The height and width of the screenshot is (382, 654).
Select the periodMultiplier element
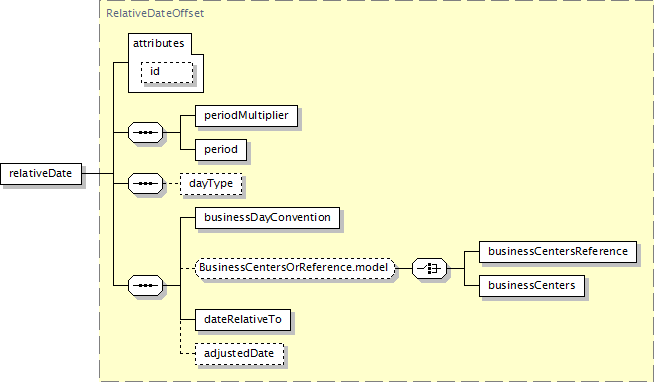247,116
